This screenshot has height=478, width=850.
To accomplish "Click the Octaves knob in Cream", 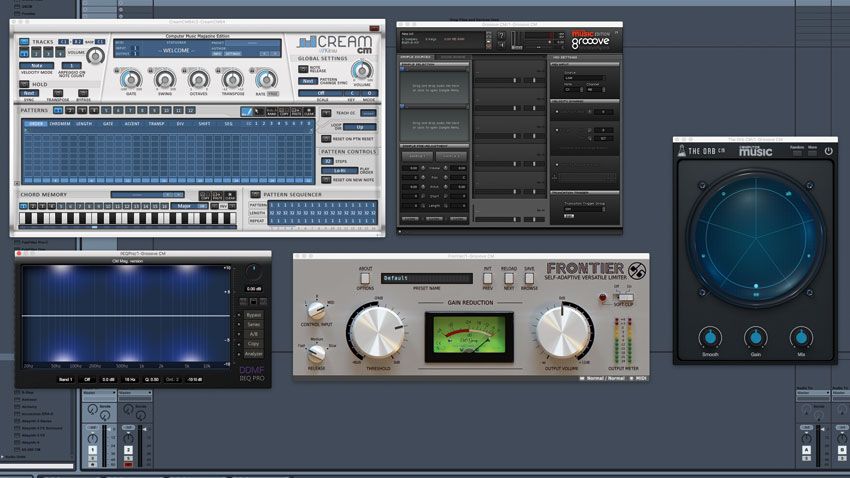I will (198, 79).
